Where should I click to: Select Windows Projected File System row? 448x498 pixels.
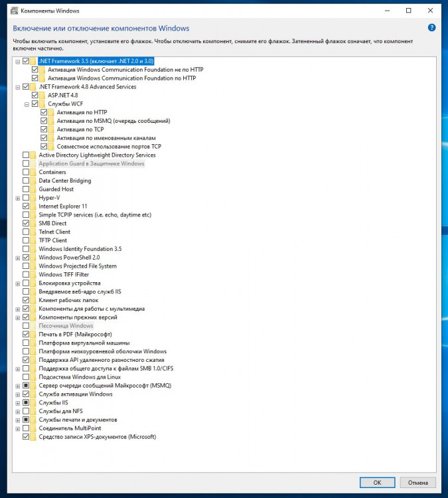tap(78, 266)
